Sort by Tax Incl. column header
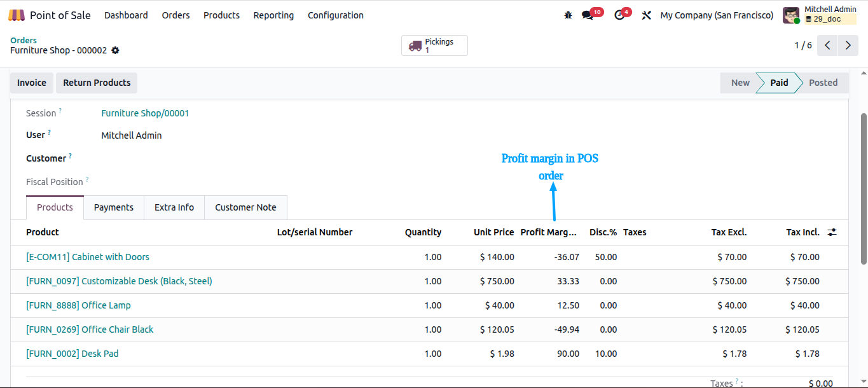This screenshot has width=868, height=388. pyautogui.click(x=803, y=232)
